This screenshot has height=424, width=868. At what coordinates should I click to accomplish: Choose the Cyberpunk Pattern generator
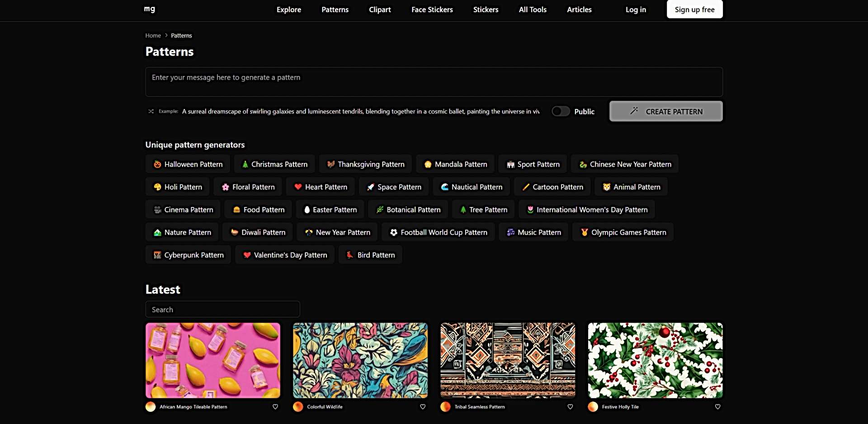pyautogui.click(x=189, y=255)
